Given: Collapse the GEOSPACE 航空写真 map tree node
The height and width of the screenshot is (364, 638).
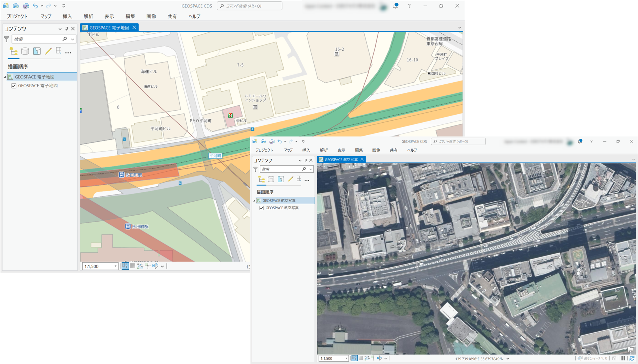Looking at the screenshot, I should (254, 200).
